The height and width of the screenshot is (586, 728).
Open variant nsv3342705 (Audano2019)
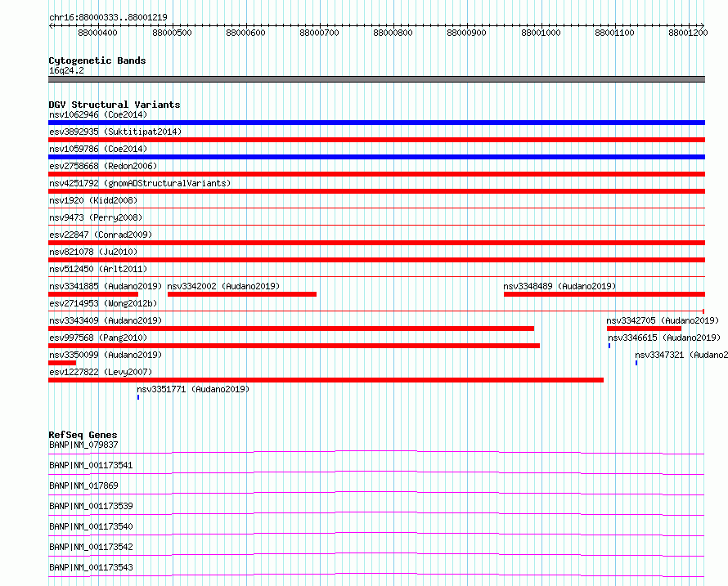tap(663, 320)
